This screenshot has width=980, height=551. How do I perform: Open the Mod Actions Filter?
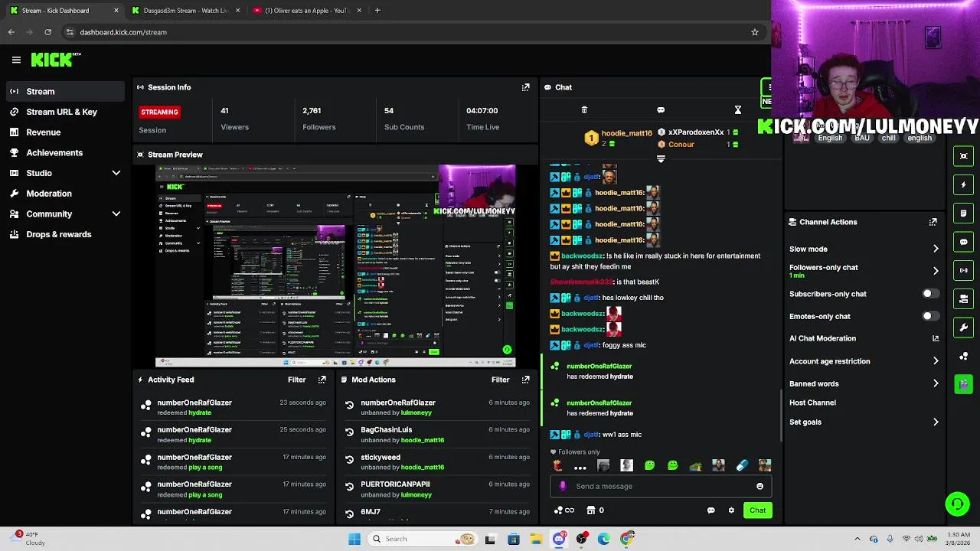[500, 380]
